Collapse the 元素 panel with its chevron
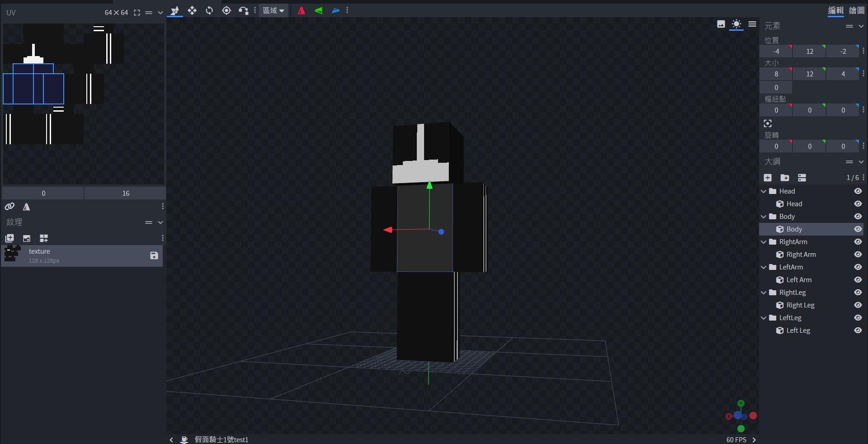This screenshot has height=444, width=868. (861, 26)
